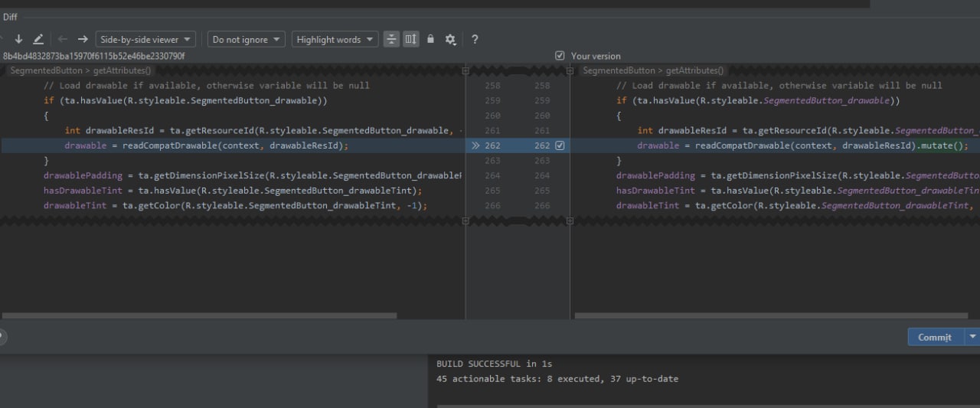Click the Commit button
Image resolution: width=980 pixels, height=408 pixels.
(x=934, y=337)
